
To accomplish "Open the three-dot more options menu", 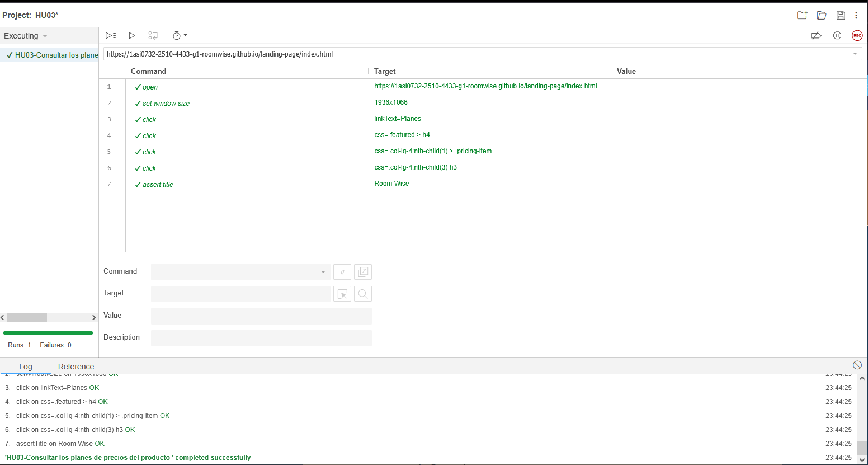I will click(856, 15).
